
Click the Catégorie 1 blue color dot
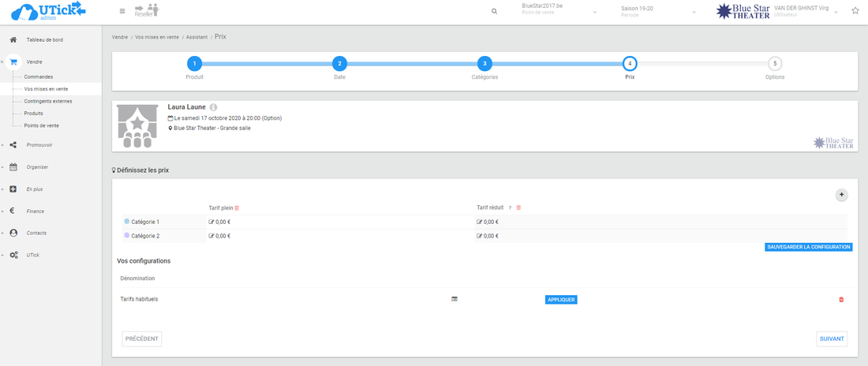[x=126, y=222]
